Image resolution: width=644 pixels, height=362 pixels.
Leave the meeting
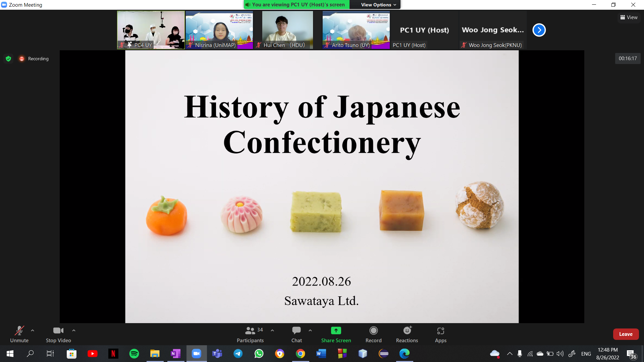[x=626, y=334]
